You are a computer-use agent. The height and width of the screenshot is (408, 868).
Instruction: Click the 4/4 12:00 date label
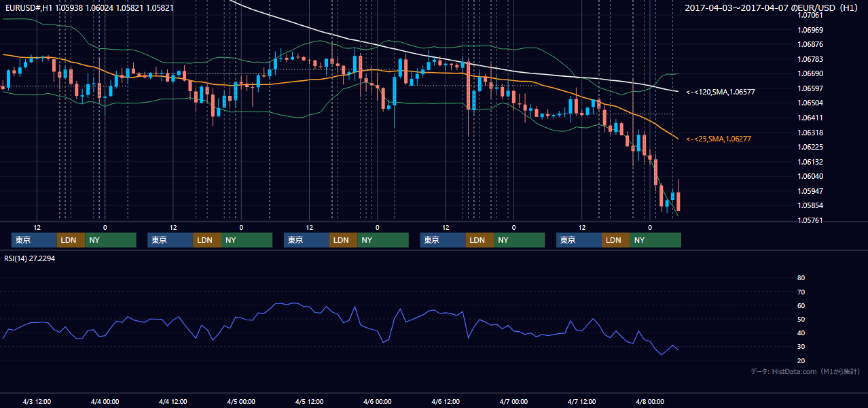173,402
